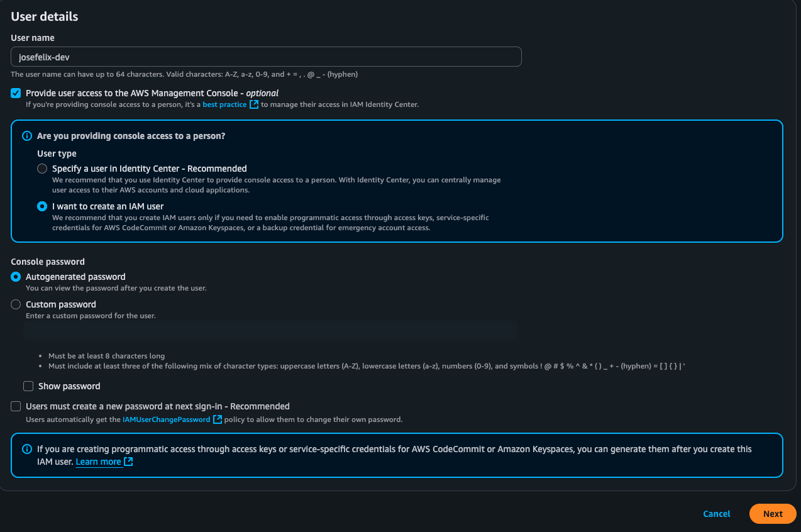Click the Next button
The height and width of the screenshot is (532, 801).
[773, 514]
